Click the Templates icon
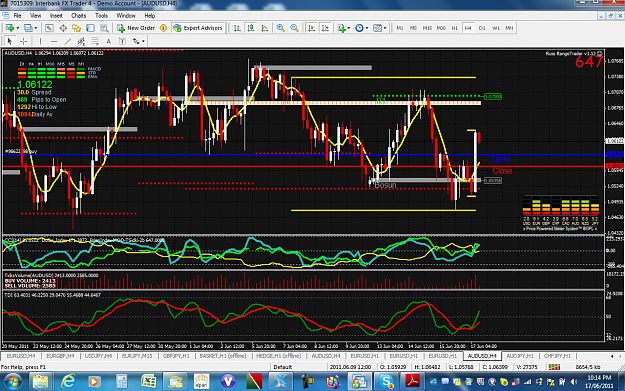The image size is (625, 391). point(377,28)
